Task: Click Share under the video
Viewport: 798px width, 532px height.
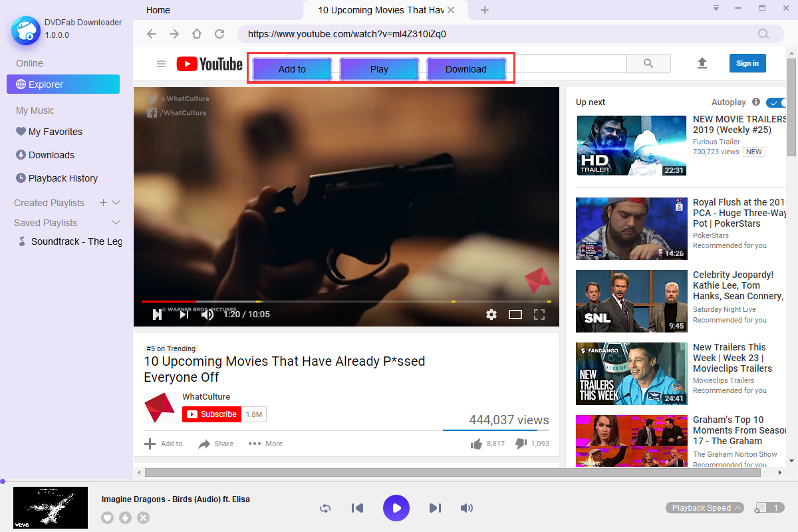Action: point(216,444)
